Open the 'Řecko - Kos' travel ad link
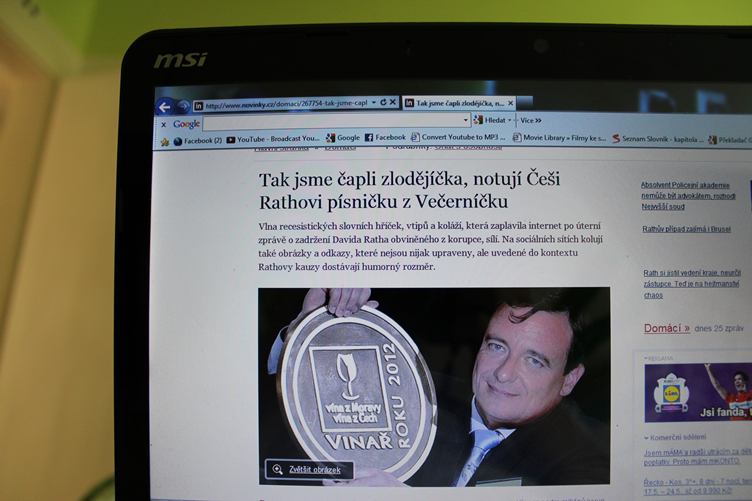This screenshot has width=752, height=501. (697, 487)
